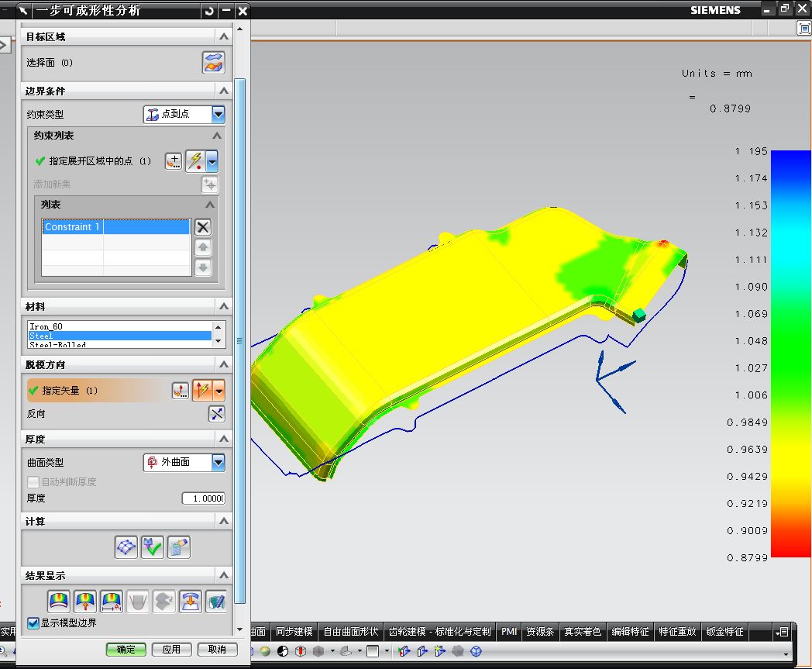Switch to 资源条 toolbar tab
The height and width of the screenshot is (669, 812).
pyautogui.click(x=540, y=632)
